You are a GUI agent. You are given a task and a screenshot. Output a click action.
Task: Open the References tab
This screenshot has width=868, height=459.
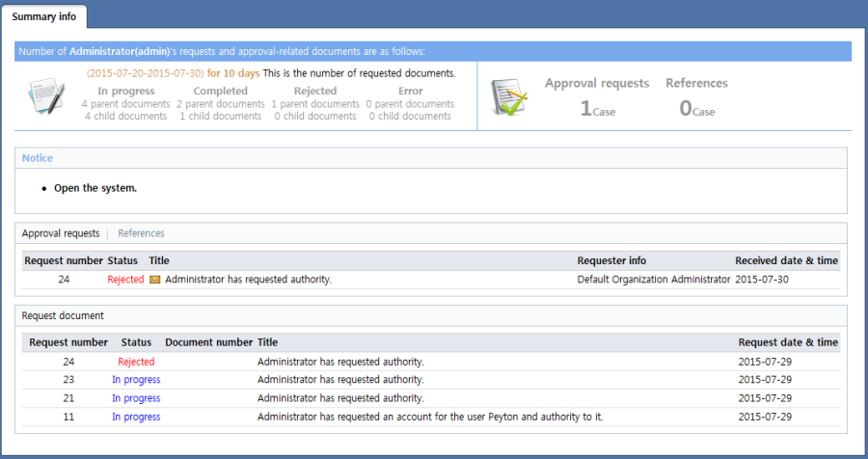[141, 233]
